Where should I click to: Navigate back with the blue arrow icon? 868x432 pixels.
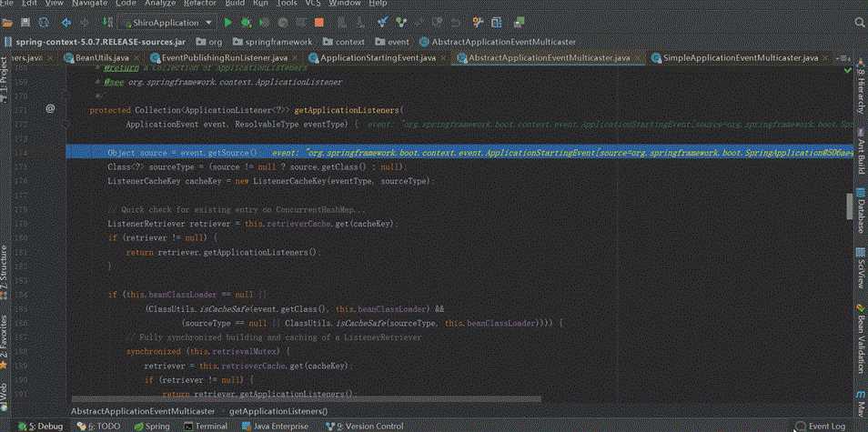[66, 23]
